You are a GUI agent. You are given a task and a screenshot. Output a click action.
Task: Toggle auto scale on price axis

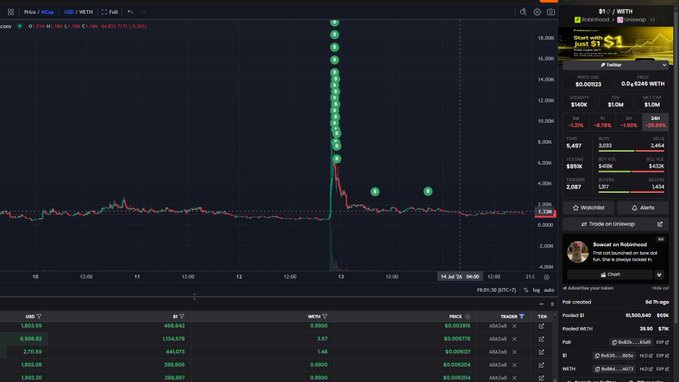[x=549, y=290]
